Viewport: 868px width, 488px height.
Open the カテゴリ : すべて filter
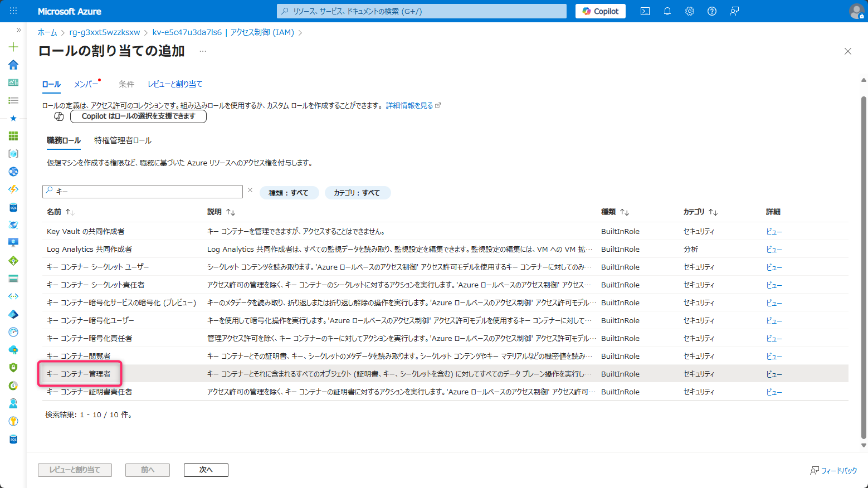click(357, 193)
